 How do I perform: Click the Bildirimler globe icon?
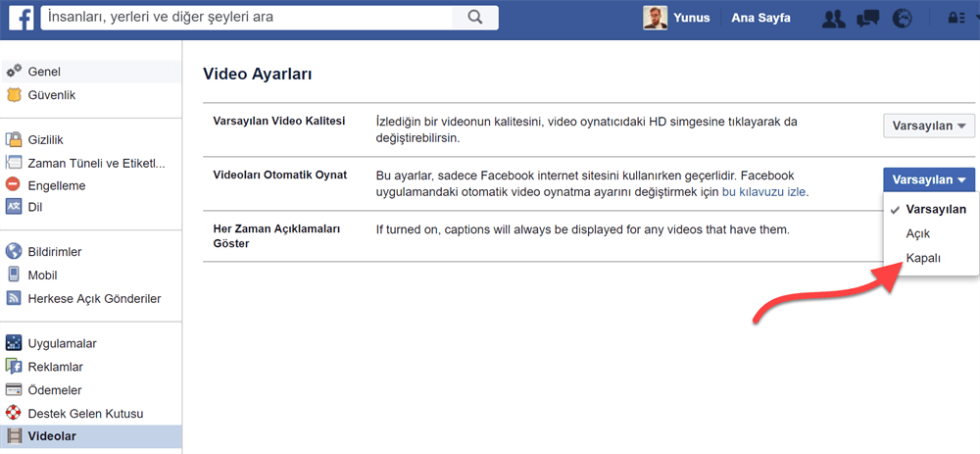point(14,251)
